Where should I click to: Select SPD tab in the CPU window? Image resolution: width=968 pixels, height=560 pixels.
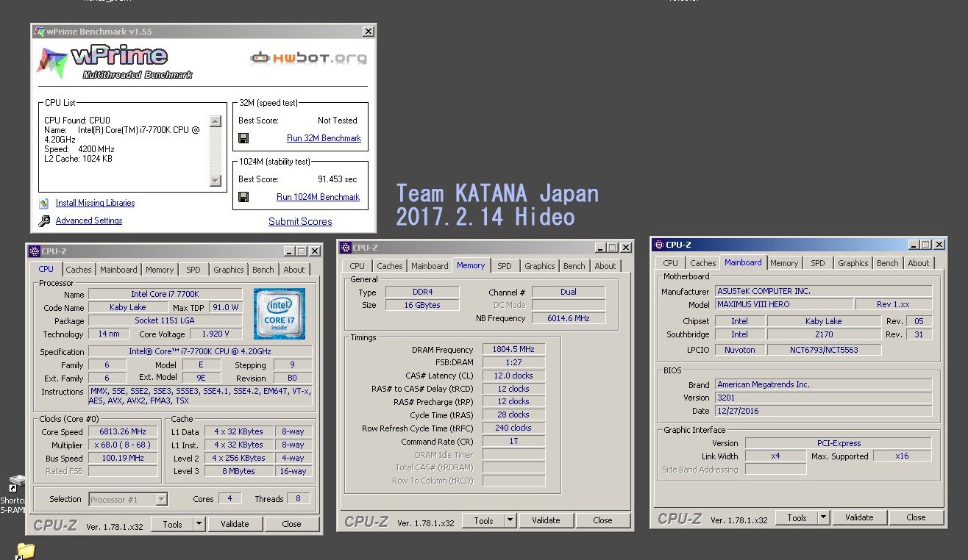coord(193,270)
